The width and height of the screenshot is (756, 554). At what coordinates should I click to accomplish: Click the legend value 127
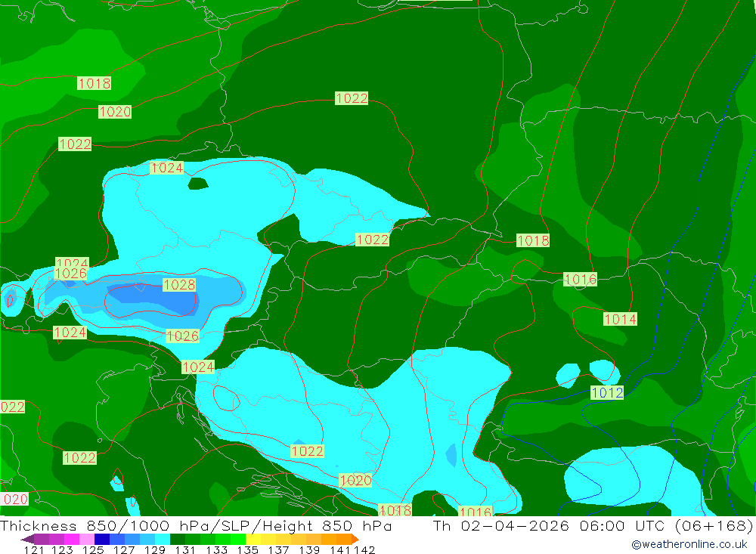click(x=124, y=549)
